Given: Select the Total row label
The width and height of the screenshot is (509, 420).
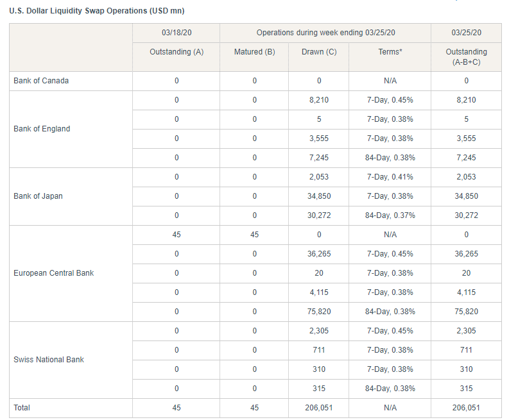Looking at the screenshot, I should point(22,408).
